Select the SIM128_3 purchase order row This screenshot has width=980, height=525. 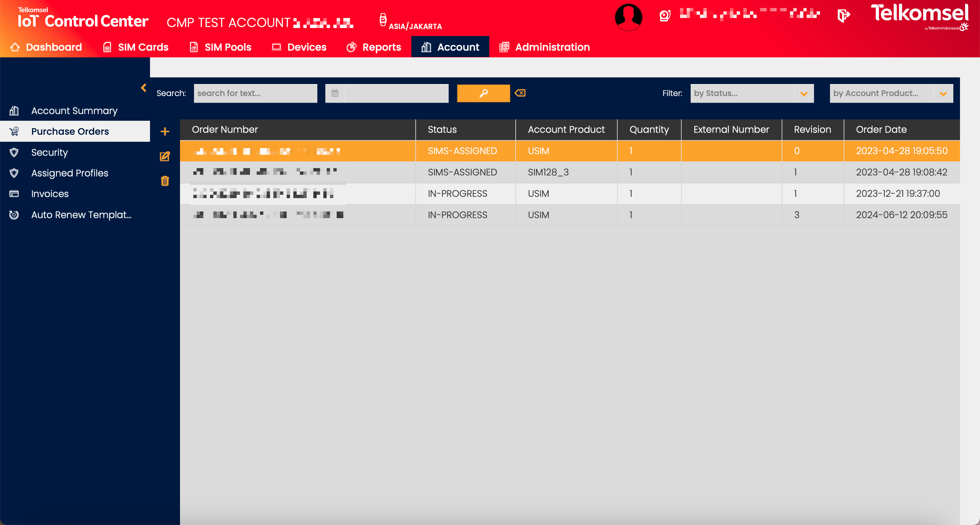click(x=548, y=172)
